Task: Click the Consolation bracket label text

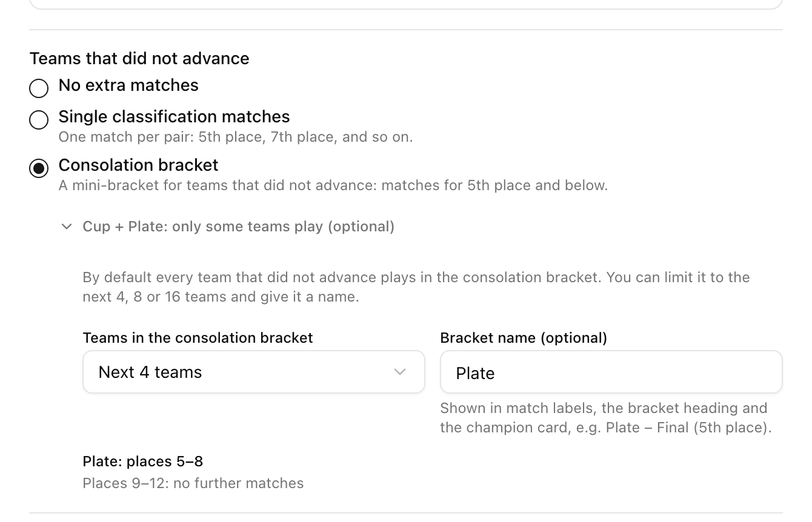Action: [x=138, y=165]
